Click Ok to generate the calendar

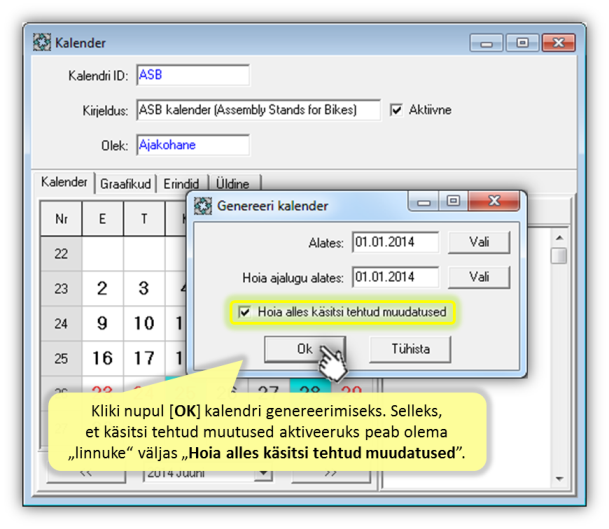(x=305, y=349)
